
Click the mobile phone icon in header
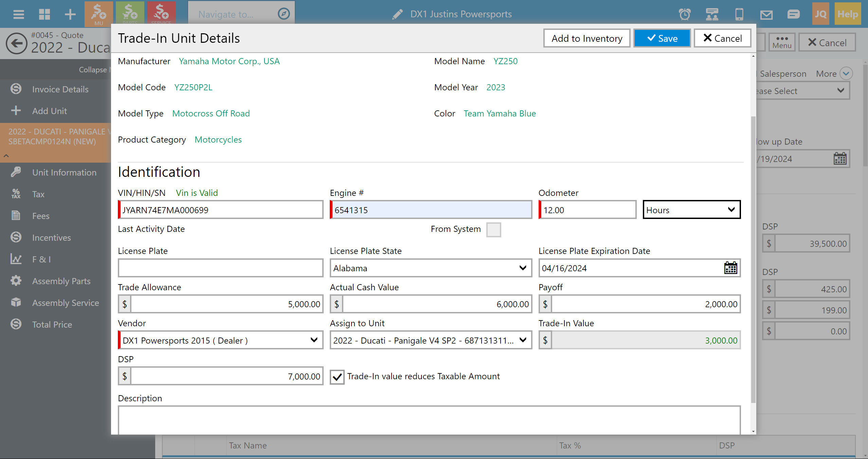pyautogui.click(x=739, y=14)
